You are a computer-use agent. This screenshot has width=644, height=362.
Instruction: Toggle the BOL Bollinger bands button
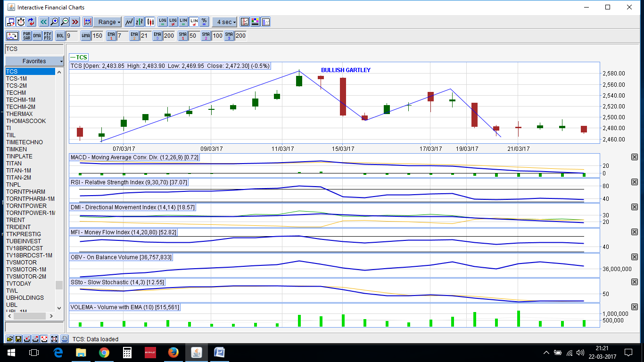(x=60, y=36)
